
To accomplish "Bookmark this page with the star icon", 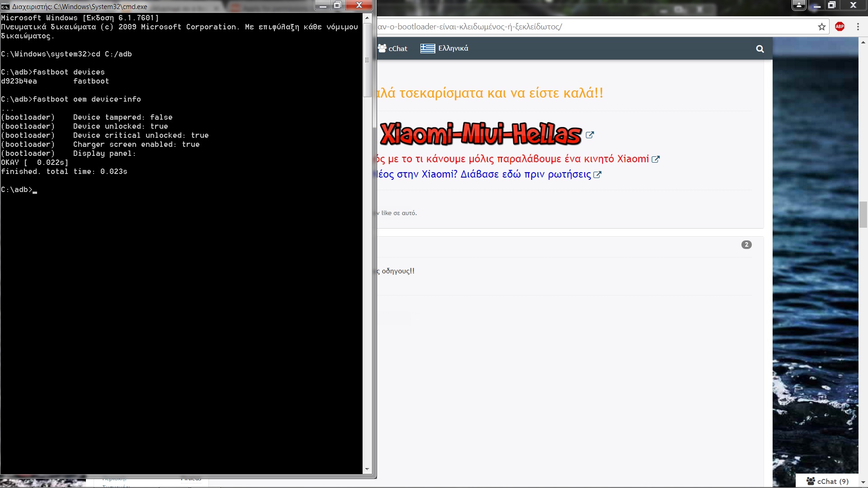I will click(x=821, y=27).
